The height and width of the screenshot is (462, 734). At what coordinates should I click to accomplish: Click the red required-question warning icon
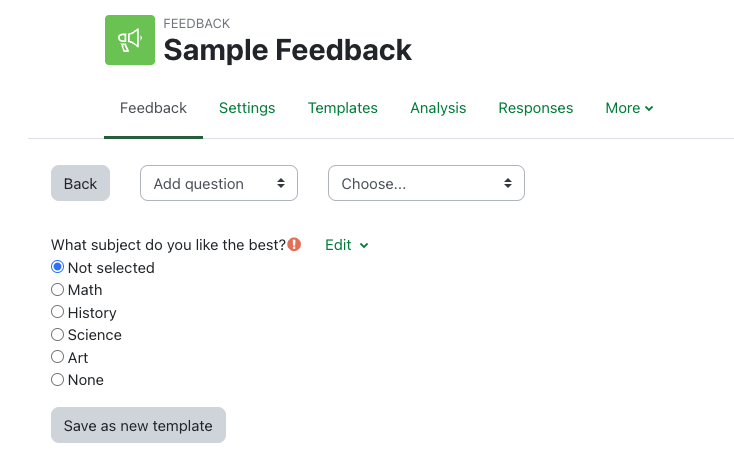(x=294, y=244)
